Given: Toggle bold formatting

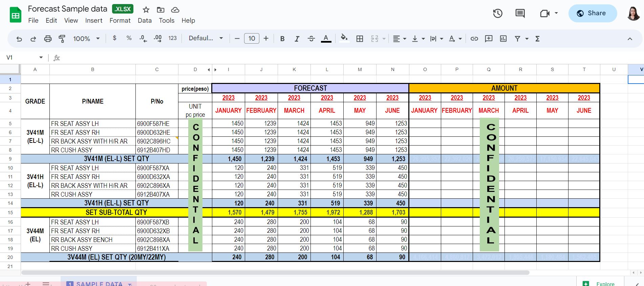Looking at the screenshot, I should [282, 39].
